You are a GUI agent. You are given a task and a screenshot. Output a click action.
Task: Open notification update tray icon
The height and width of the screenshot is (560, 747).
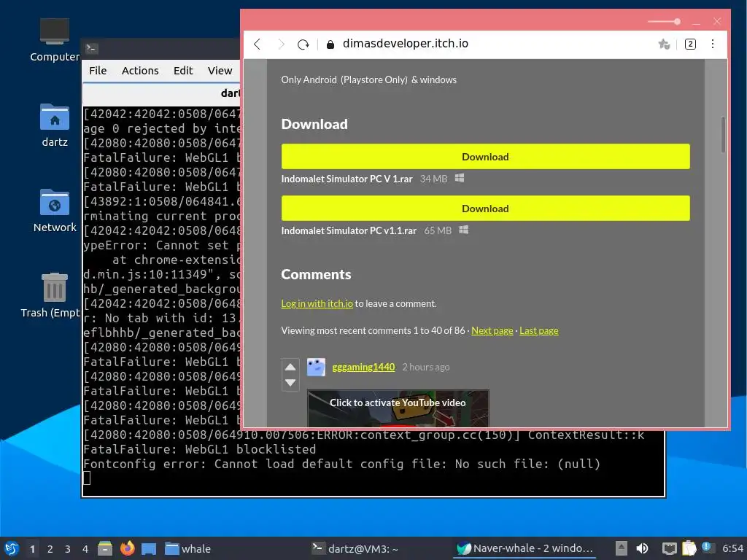[x=707, y=548]
